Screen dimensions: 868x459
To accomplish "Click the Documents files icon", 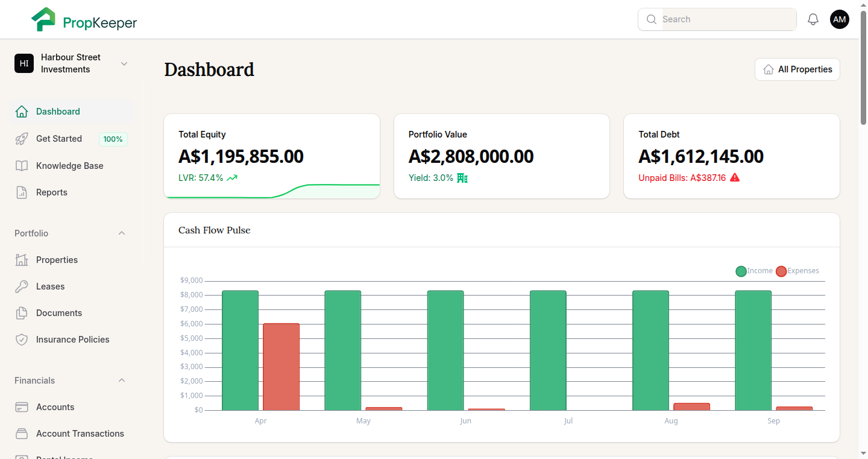I will click(22, 313).
